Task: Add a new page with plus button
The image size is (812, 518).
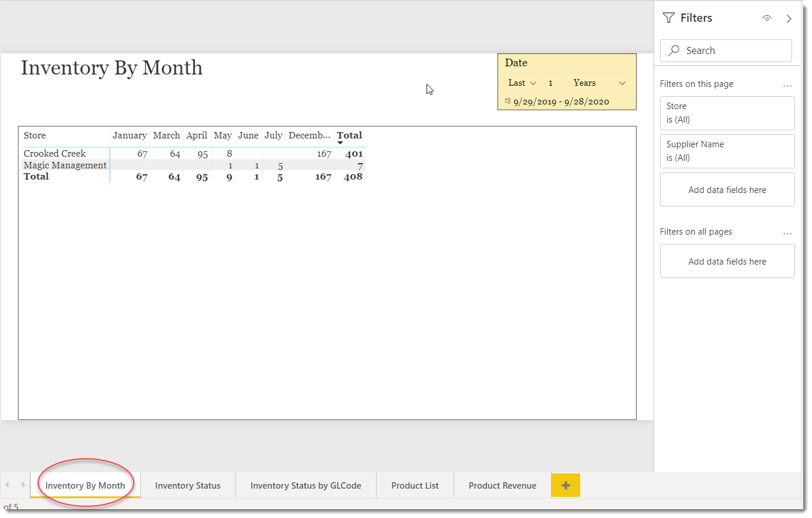Action: click(566, 485)
